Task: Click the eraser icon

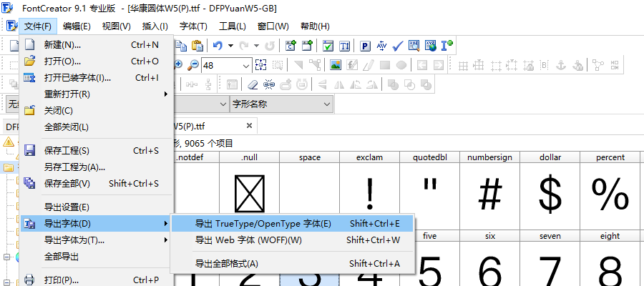Action: pyautogui.click(x=253, y=84)
